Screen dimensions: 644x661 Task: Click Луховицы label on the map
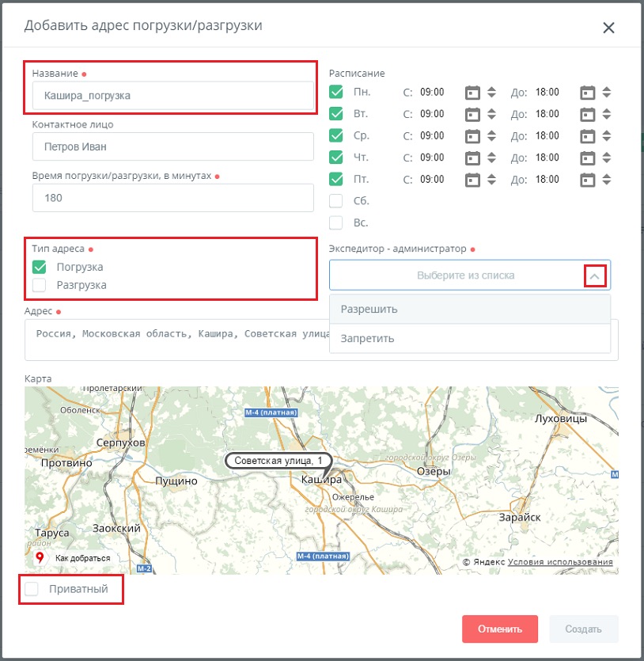point(561,419)
